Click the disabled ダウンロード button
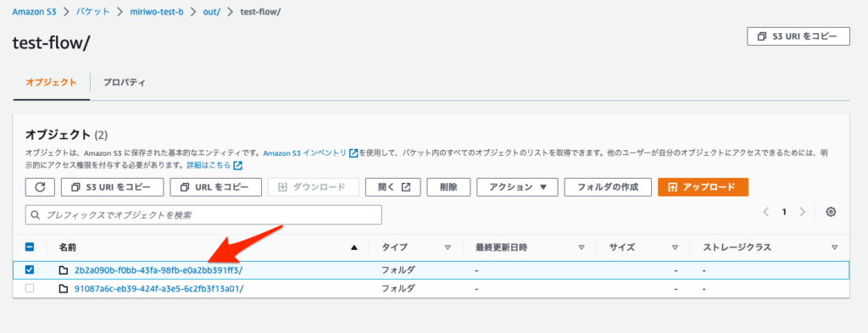Image resolution: width=868 pixels, height=333 pixels. (x=314, y=187)
